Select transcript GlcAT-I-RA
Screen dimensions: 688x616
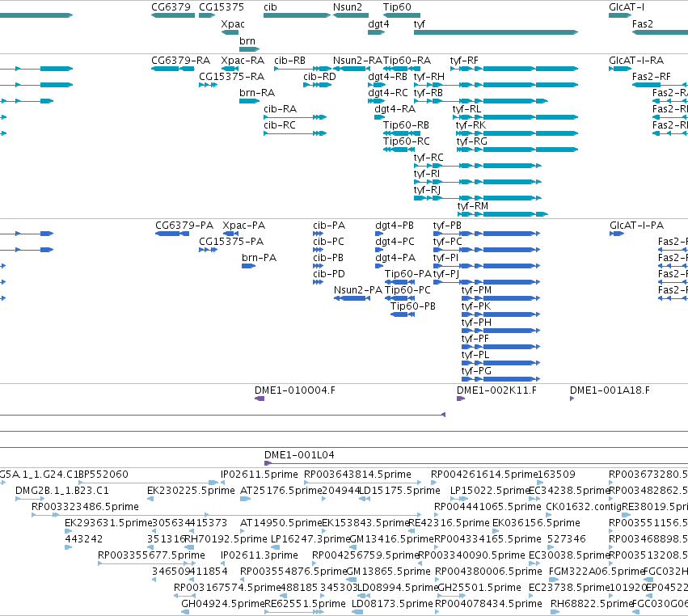tap(620, 69)
